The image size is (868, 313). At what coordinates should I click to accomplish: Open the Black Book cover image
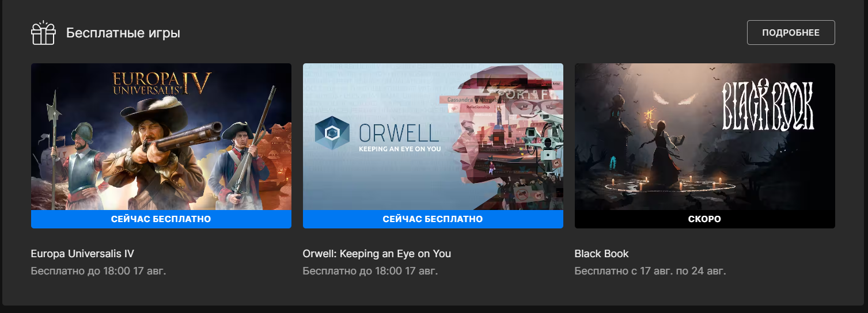(x=705, y=136)
